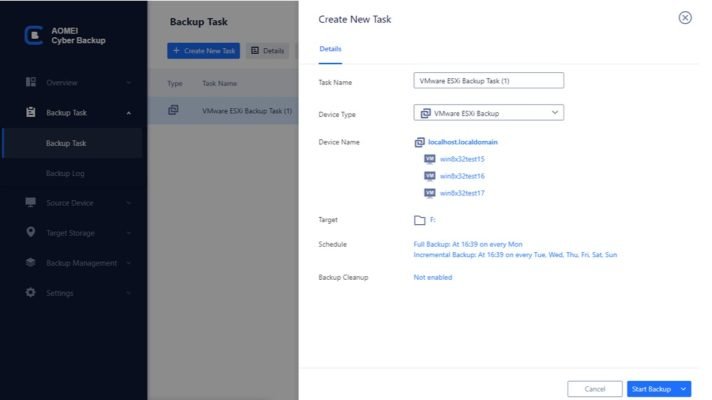Click the Task Name column header
This screenshot has height=400, width=712.
[219, 84]
